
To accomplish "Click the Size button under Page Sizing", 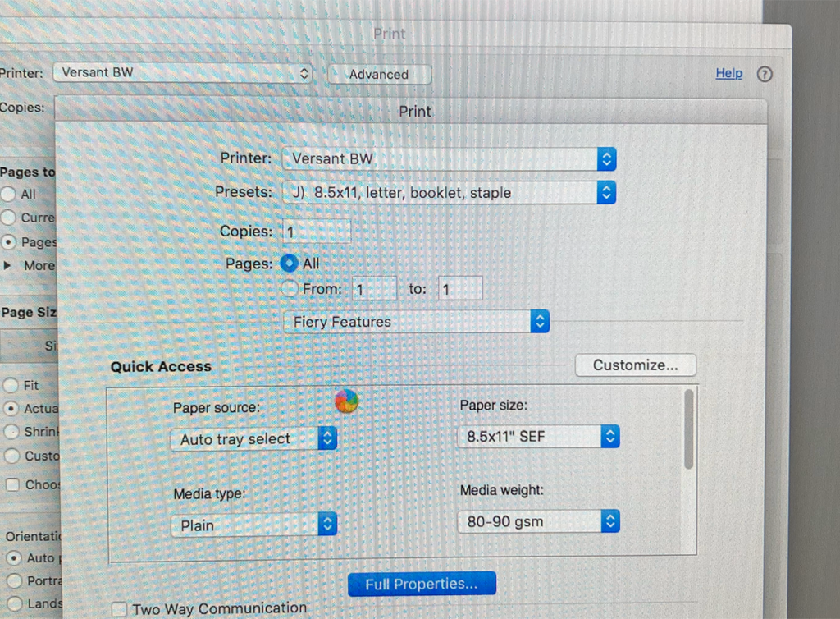I will (28, 346).
